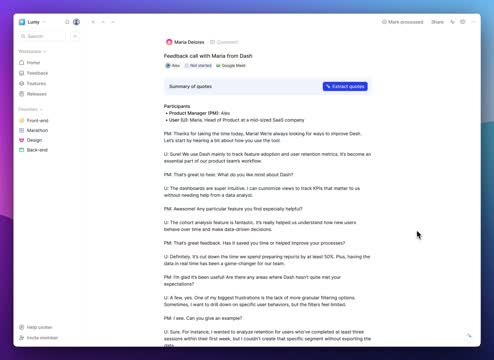Click the floating icon at the bottom-right corner

(x=469, y=336)
